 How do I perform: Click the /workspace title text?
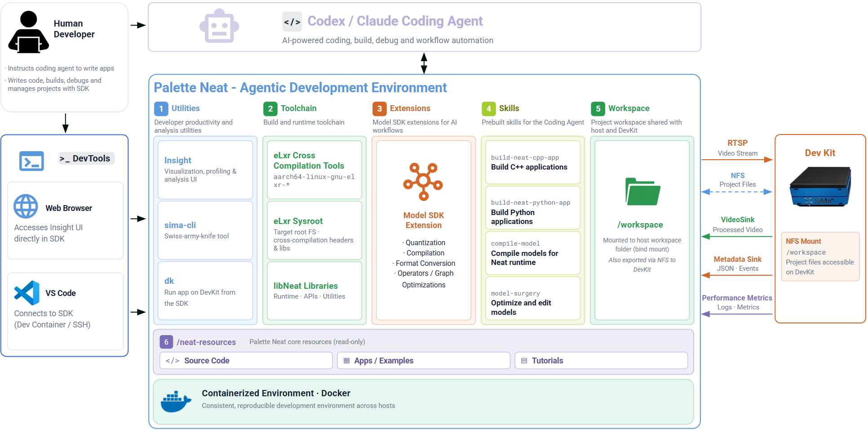click(640, 225)
